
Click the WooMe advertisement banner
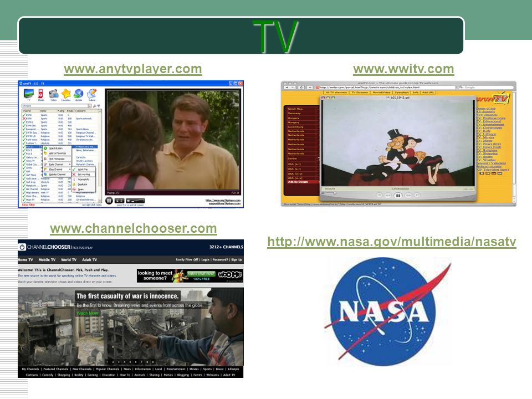[x=190, y=276]
